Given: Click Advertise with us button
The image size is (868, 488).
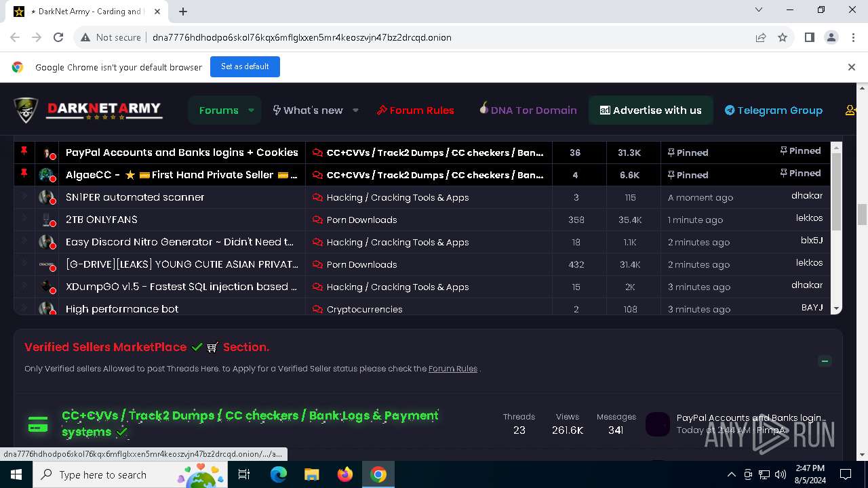Looking at the screenshot, I should click(650, 110).
